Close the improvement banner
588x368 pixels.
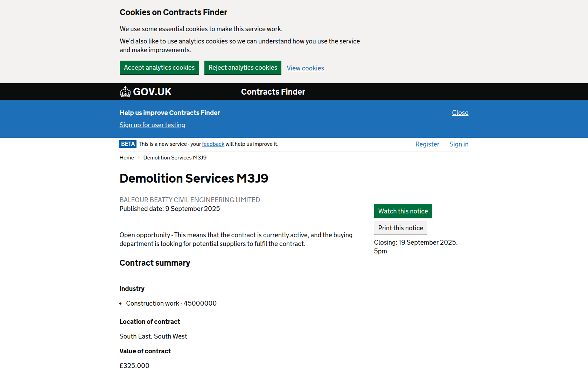pyautogui.click(x=460, y=113)
